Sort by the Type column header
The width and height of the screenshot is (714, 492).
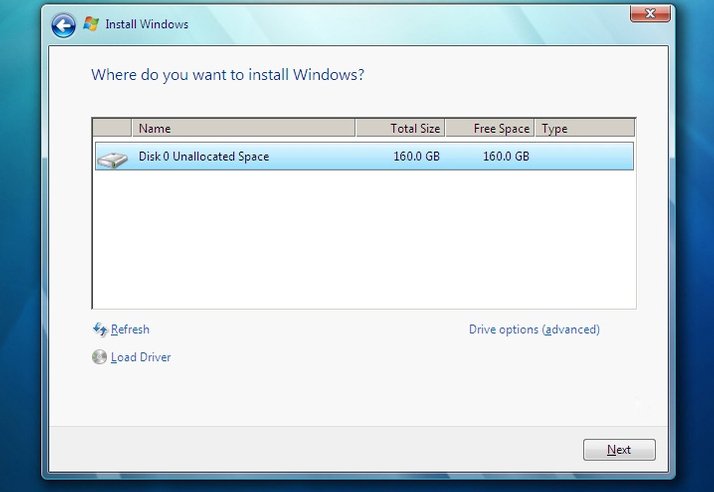[x=585, y=128]
